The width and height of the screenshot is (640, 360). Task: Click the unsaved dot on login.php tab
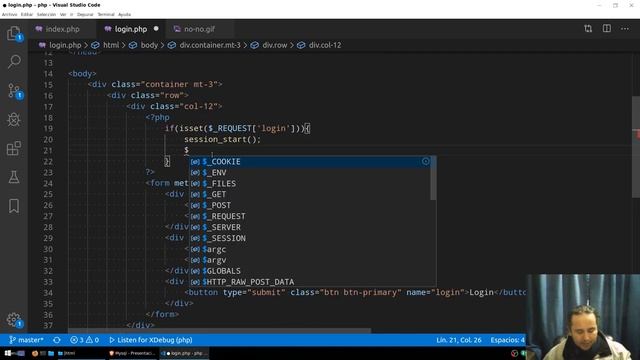tap(156, 29)
